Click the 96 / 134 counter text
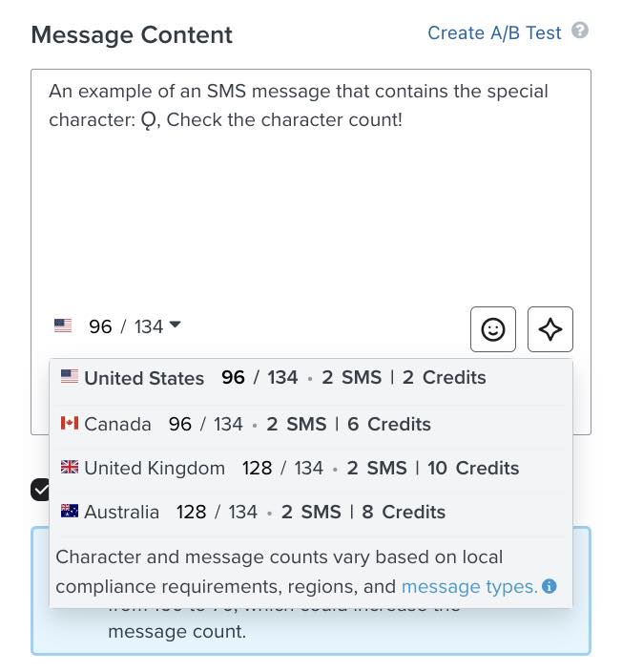This screenshot has width=622, height=672. click(126, 327)
